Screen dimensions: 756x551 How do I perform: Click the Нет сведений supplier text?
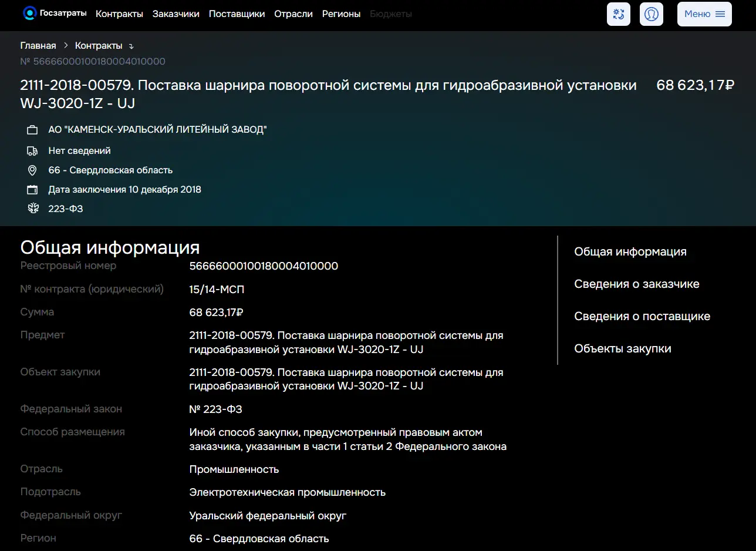pyautogui.click(x=80, y=151)
